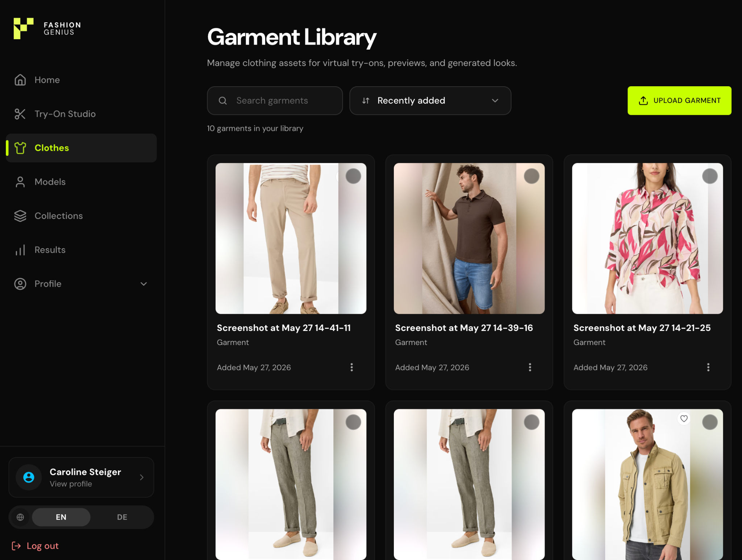Viewport: 742px width, 560px height.
Task: Click the Log out arrow icon
Action: pos(16,546)
